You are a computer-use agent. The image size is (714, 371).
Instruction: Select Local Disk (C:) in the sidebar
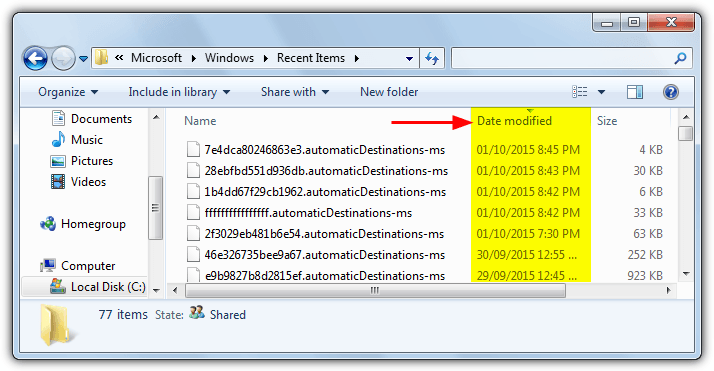point(108,287)
